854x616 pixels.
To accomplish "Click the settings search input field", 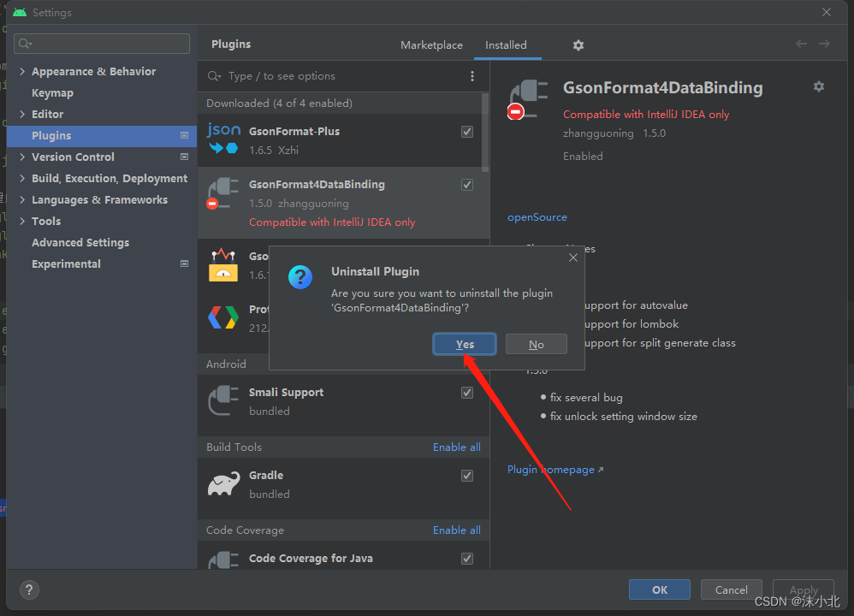I will point(102,44).
